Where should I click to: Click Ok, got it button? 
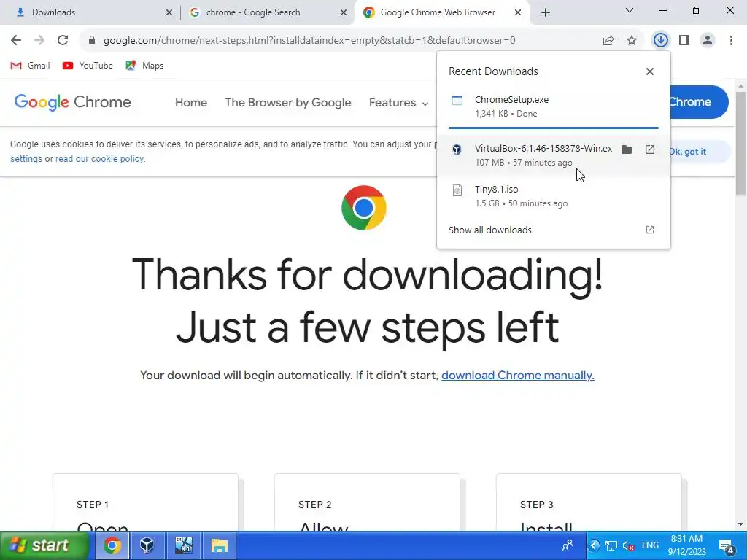coord(688,152)
